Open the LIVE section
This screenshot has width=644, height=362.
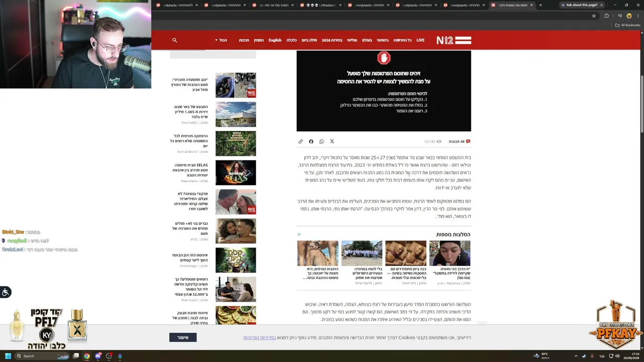point(420,40)
